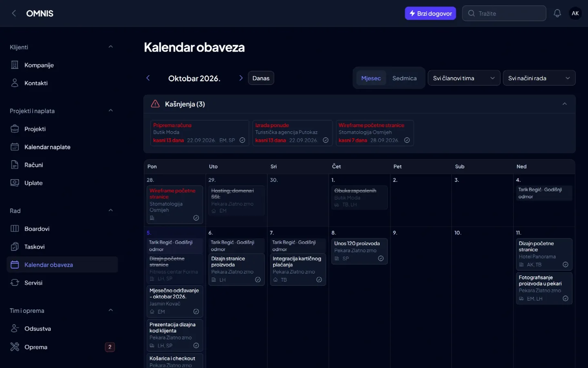
Task: Open Projekti in the sidebar
Action: [x=62, y=129]
